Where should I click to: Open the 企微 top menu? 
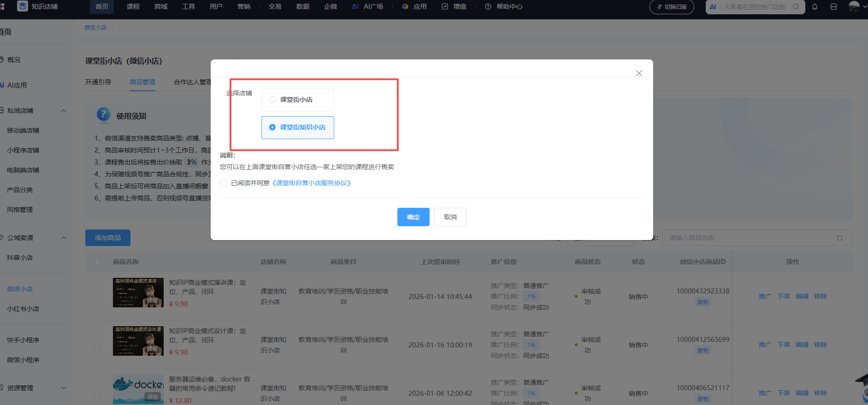[331, 6]
